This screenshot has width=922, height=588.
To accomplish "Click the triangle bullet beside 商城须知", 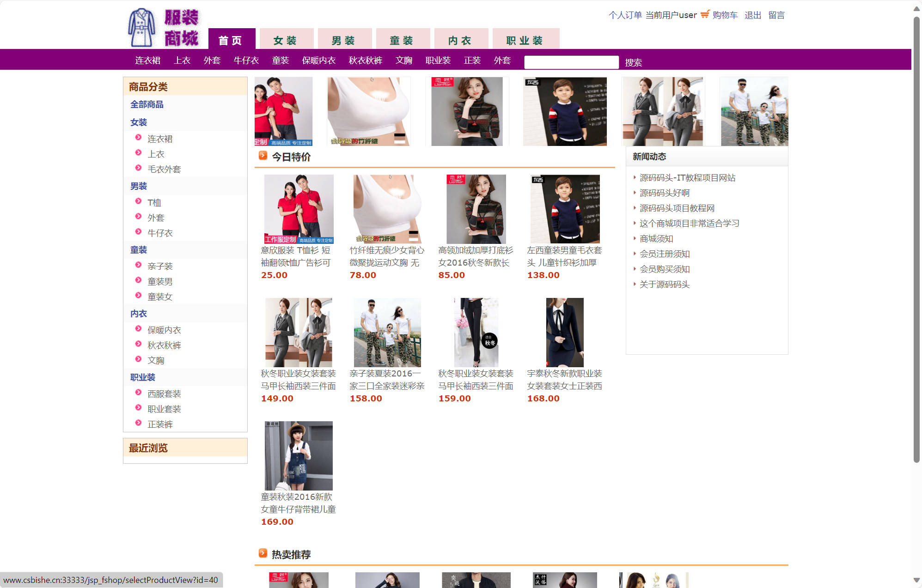I will 634,239.
